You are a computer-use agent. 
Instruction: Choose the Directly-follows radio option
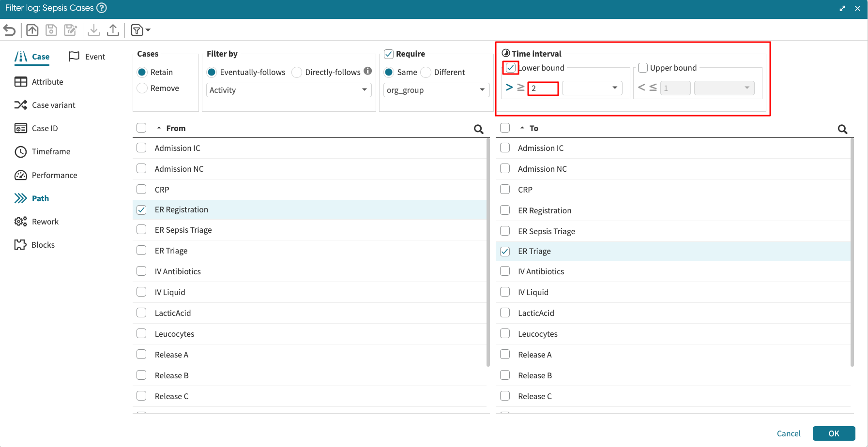(297, 72)
